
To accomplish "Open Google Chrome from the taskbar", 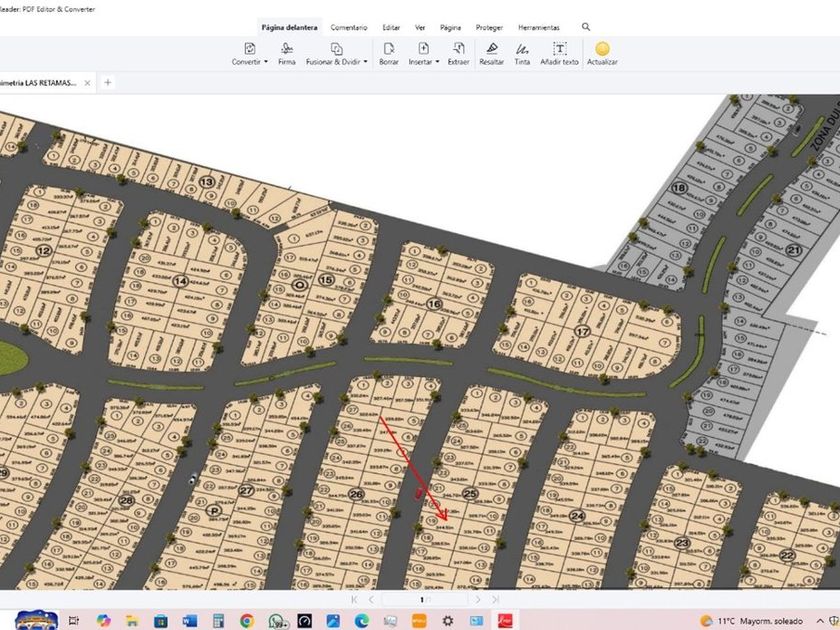I will pos(247,621).
